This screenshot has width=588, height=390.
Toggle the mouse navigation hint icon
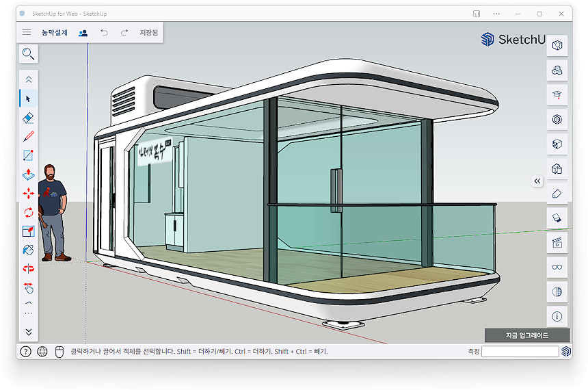pyautogui.click(x=59, y=352)
